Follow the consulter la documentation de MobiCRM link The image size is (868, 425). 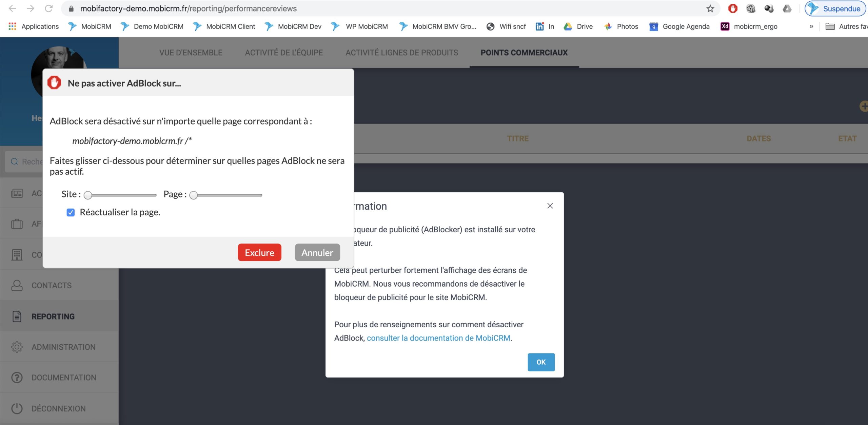(x=439, y=338)
